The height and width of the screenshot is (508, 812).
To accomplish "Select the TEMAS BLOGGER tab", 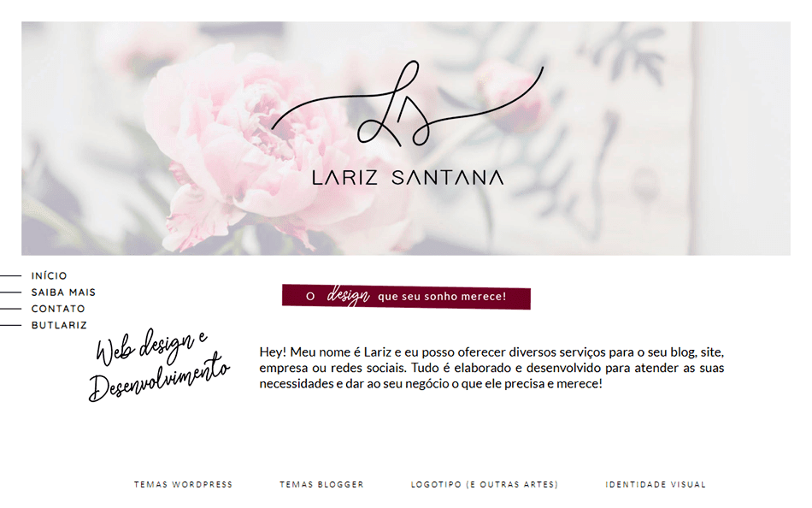I will click(321, 485).
